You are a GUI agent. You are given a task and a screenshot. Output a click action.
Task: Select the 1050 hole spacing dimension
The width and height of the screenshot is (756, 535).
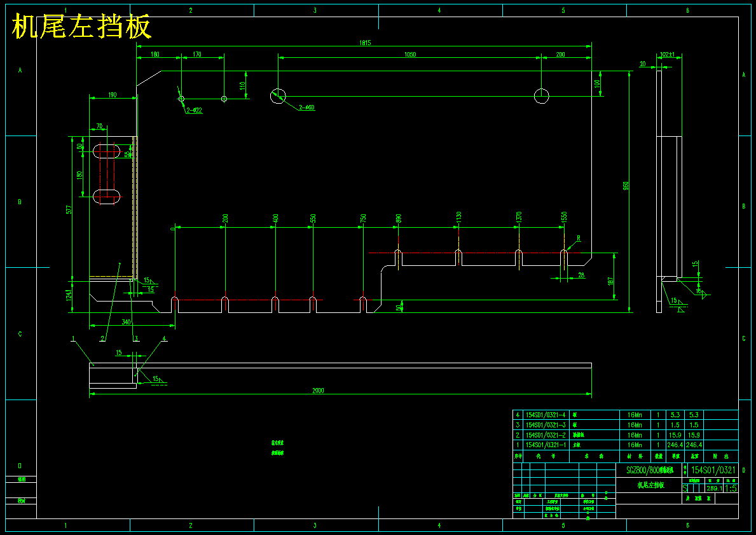pos(410,55)
